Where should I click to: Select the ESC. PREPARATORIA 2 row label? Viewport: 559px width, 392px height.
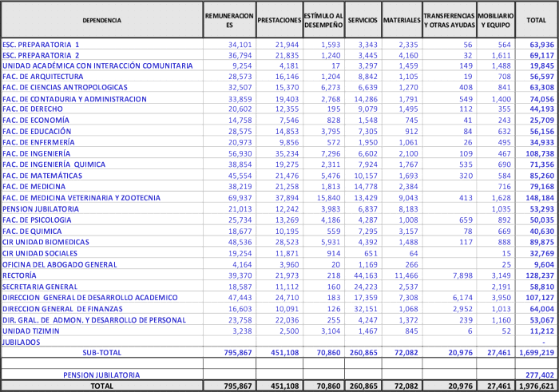point(41,56)
